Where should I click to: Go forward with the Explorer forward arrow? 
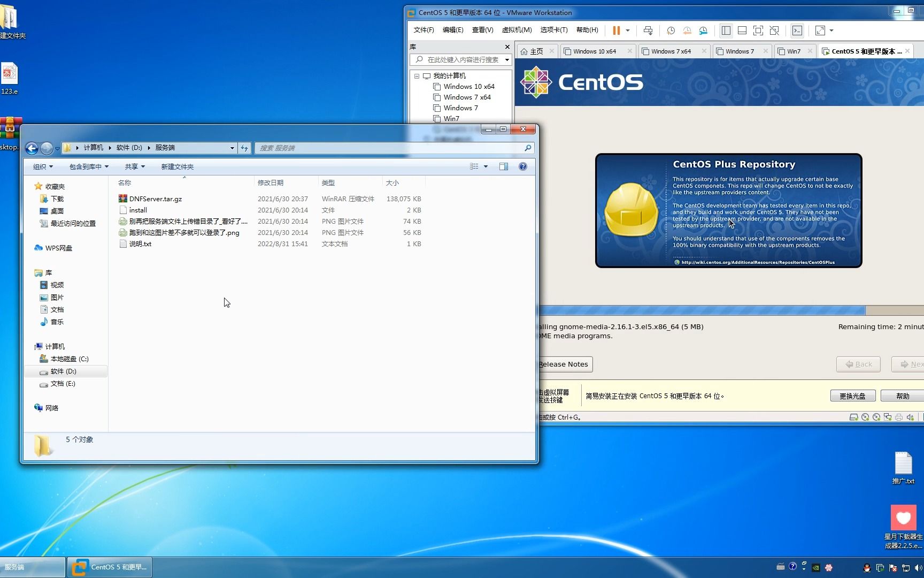pyautogui.click(x=47, y=148)
